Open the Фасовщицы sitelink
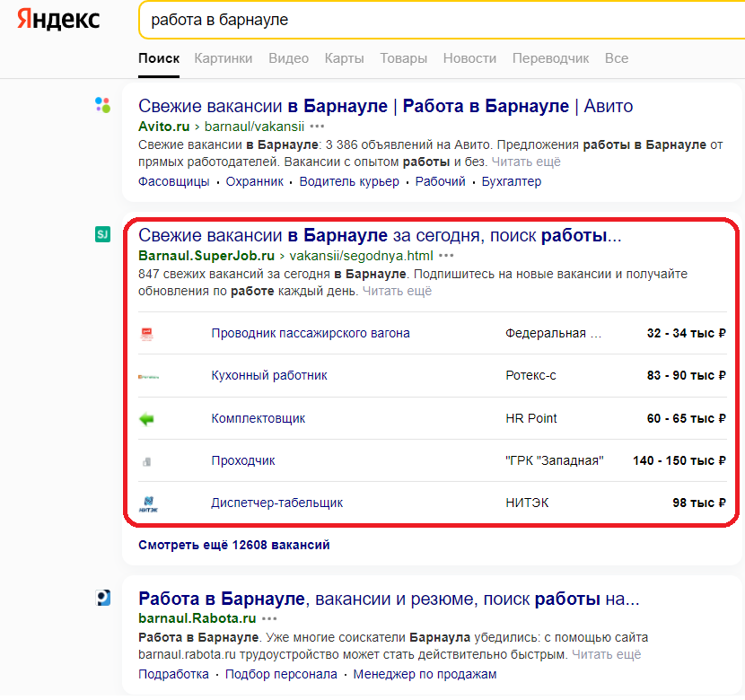The height and width of the screenshot is (700, 745). 174,181
